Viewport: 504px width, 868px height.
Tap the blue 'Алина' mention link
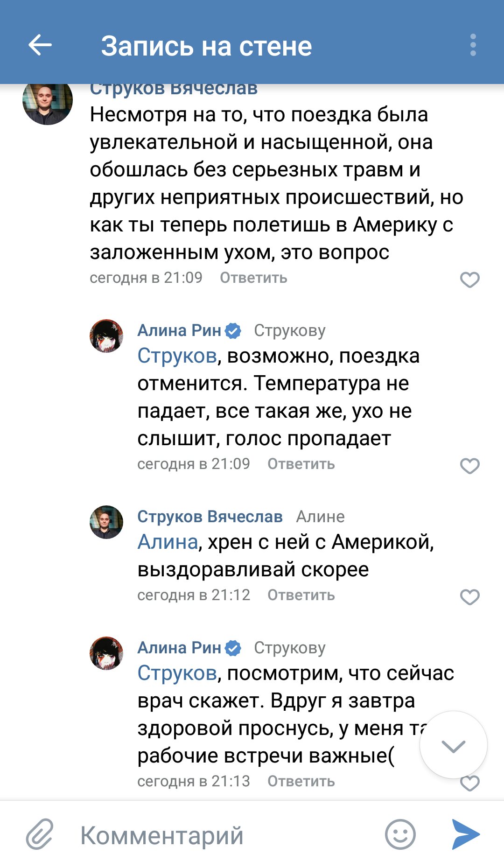(x=168, y=542)
